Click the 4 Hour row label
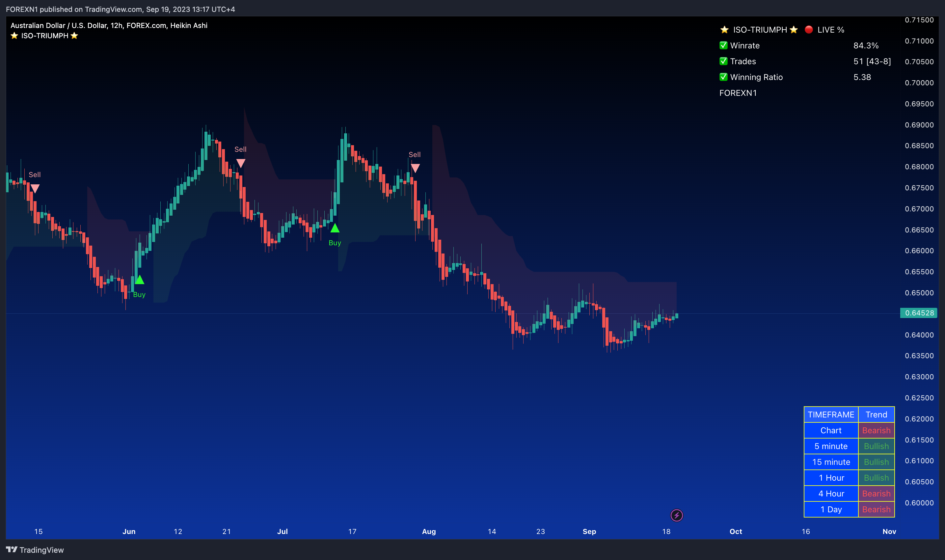This screenshot has height=560, width=945. coord(831,493)
